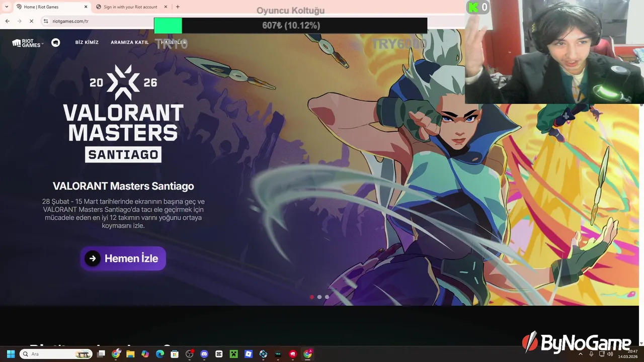The image size is (644, 362).
Task: Open the ARAMIZA KATIL menu item
Action: 130,43
